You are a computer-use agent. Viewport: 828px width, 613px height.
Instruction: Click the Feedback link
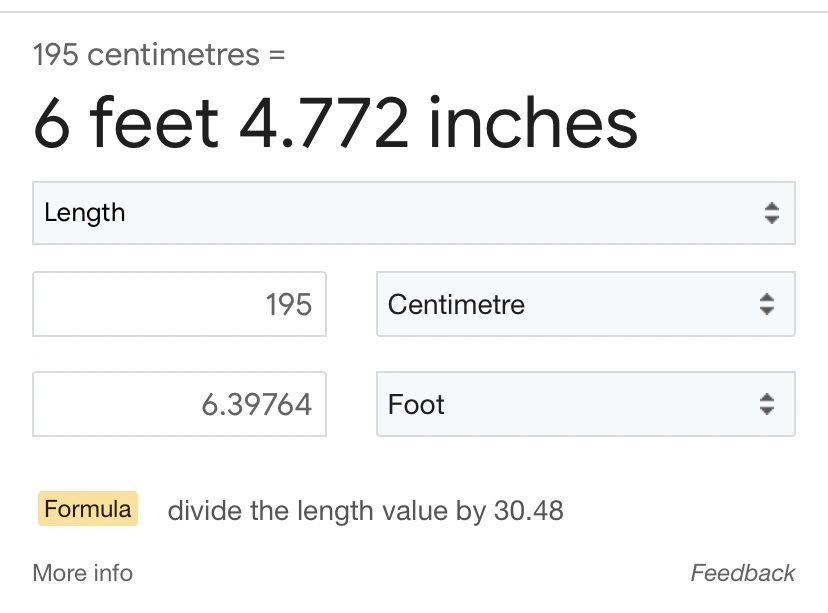(x=742, y=573)
